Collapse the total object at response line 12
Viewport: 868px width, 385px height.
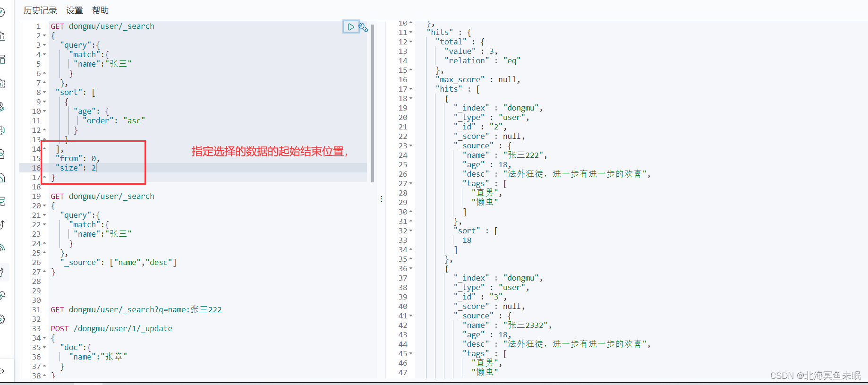point(411,42)
